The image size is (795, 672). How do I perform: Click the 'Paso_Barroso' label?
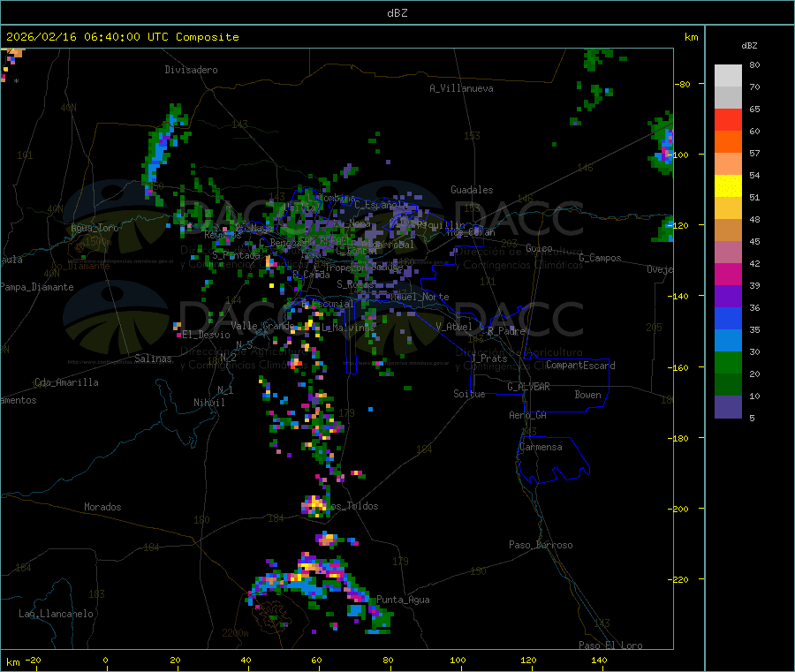click(541, 545)
